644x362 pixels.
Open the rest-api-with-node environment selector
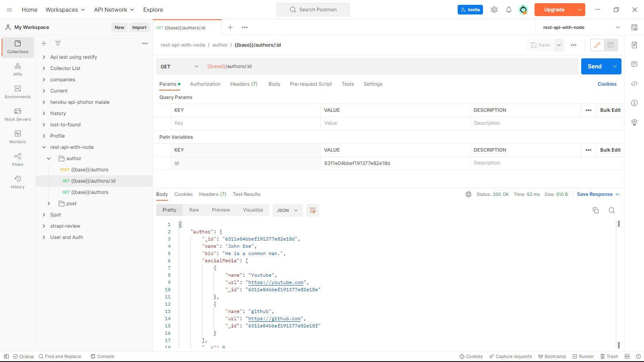[x=581, y=27]
